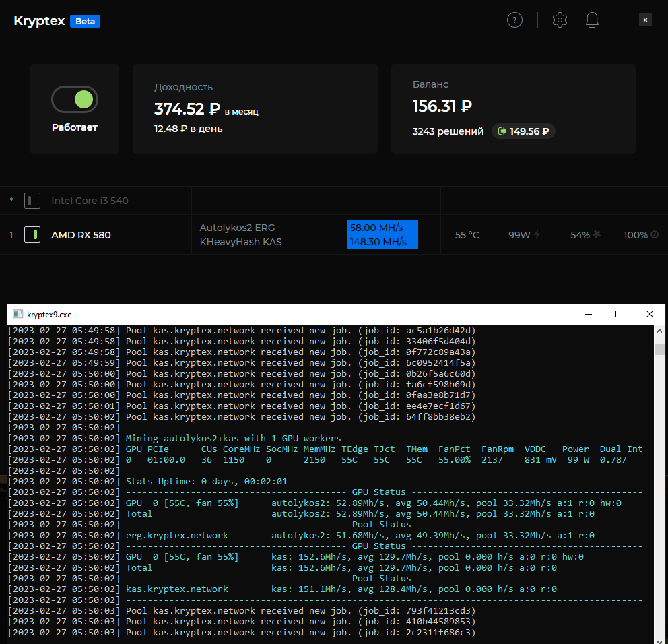Maximize the kryptex9.exe console window
668x644 pixels.
[x=619, y=314]
